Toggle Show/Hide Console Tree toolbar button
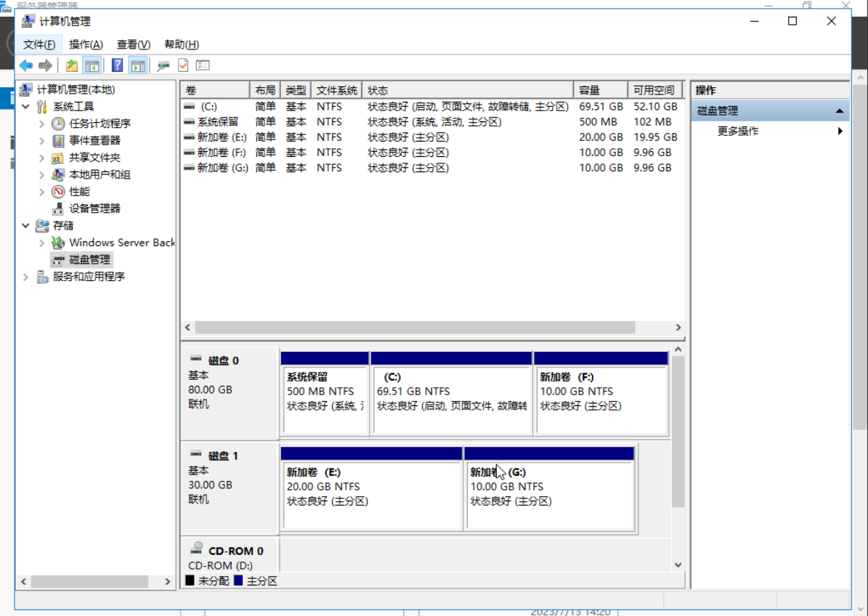The height and width of the screenshot is (616, 868). 92,65
